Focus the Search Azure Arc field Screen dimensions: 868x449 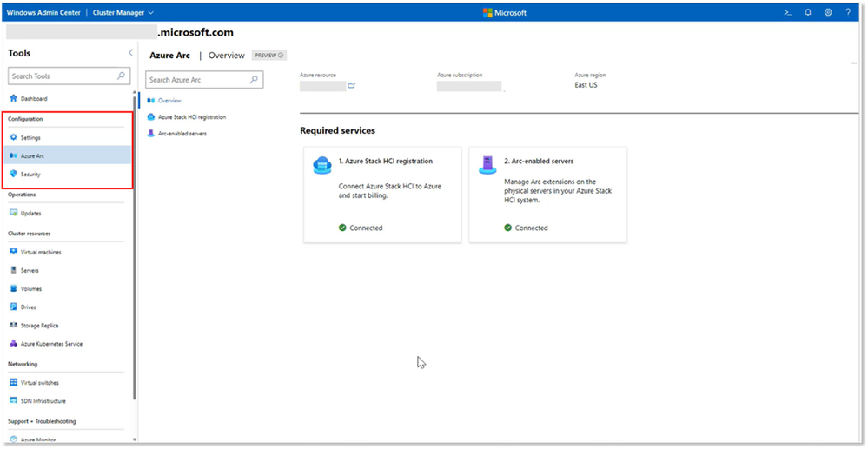(x=204, y=80)
